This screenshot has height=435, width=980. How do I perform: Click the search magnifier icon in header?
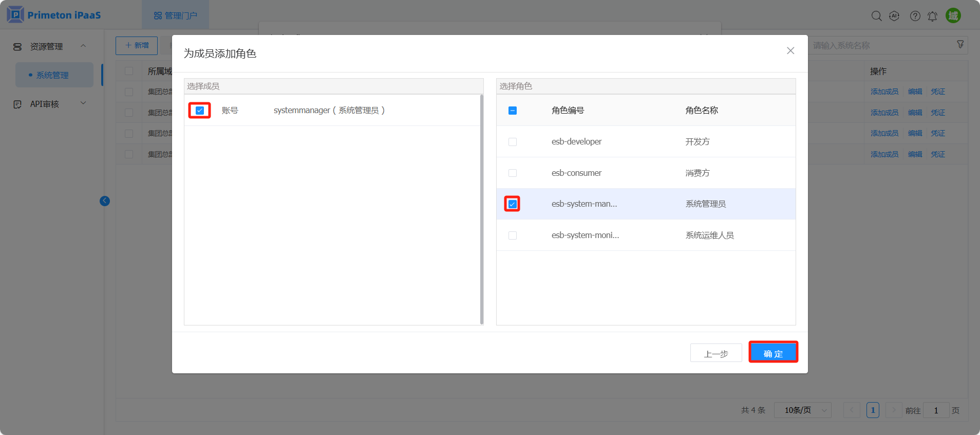[x=876, y=16]
